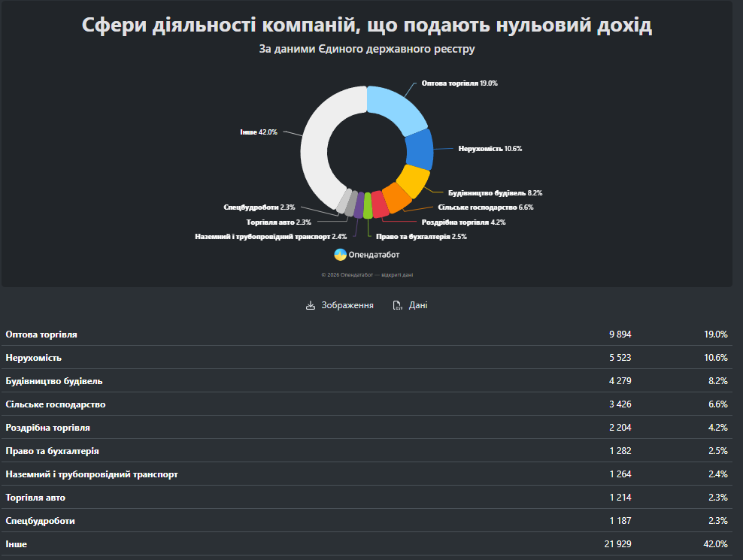Select table row name Нерухомість
Image resolution: width=743 pixels, height=560 pixels.
pyautogui.click(x=34, y=358)
